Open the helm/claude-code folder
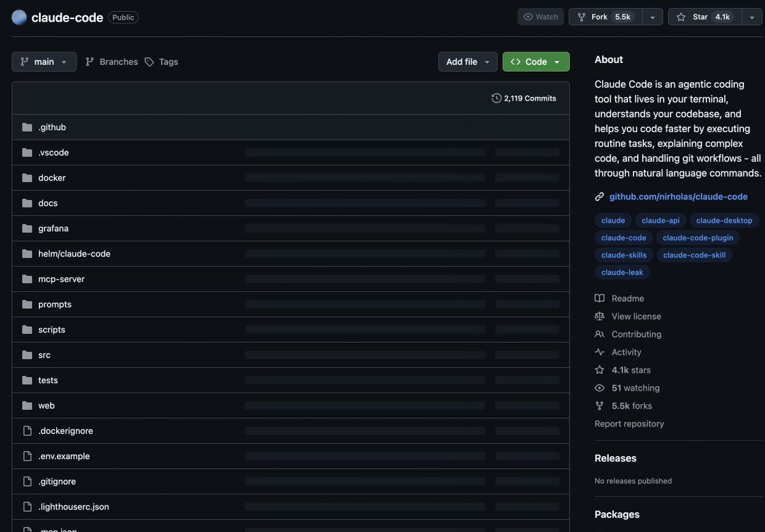 (x=75, y=254)
